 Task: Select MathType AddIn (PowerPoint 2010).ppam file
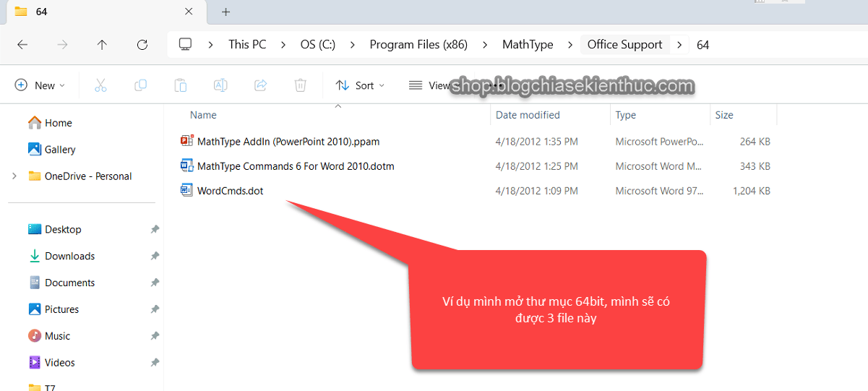point(288,142)
